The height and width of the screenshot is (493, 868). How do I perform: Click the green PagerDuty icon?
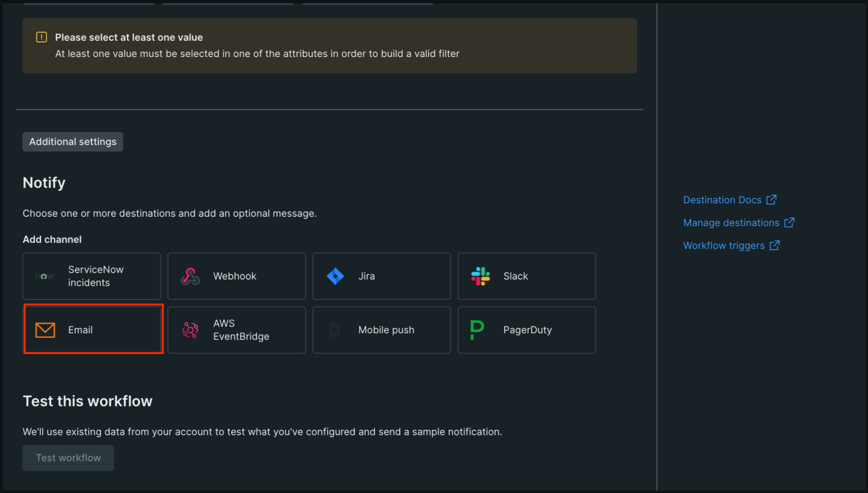477,330
